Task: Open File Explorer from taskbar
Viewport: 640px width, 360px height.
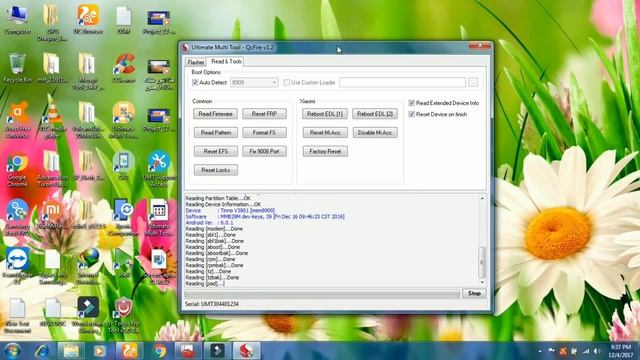Action: click(x=71, y=351)
